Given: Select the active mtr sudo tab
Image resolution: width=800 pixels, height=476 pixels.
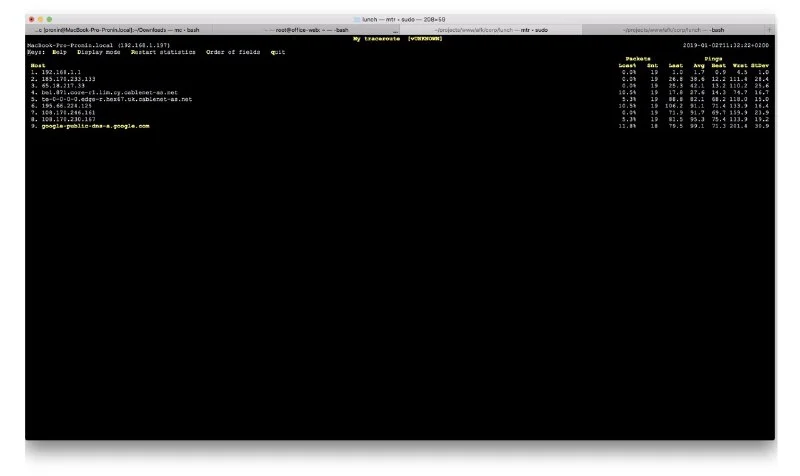Looking at the screenshot, I should tap(490, 30).
